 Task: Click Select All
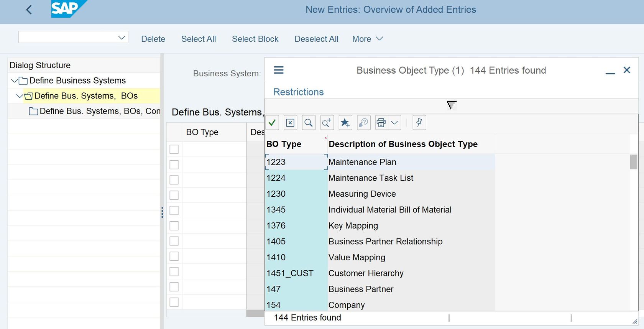[199, 39]
